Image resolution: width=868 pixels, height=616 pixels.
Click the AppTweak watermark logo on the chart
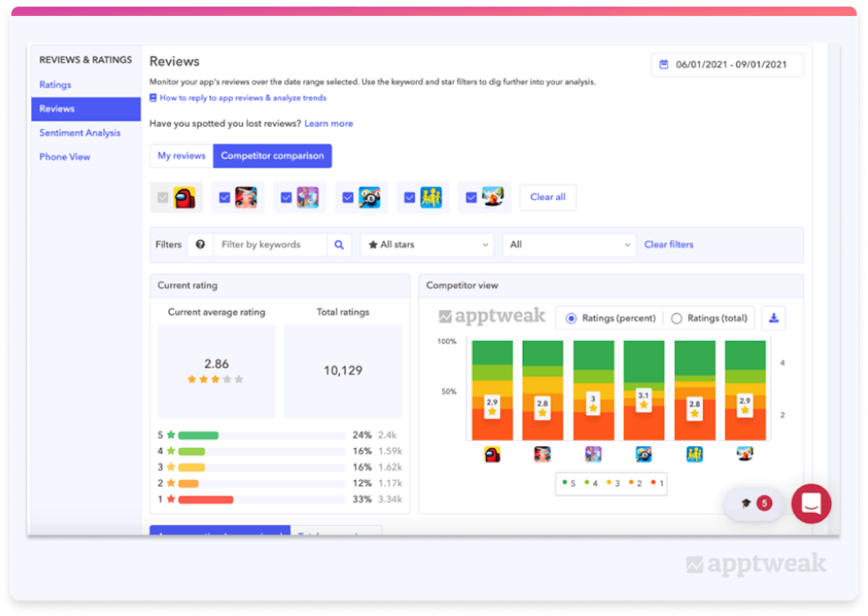pyautogui.click(x=492, y=316)
